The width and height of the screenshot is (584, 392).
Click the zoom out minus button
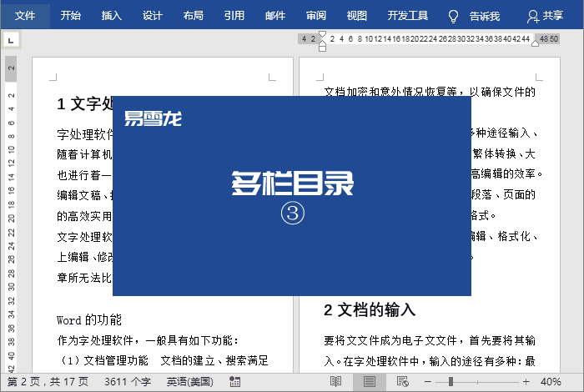click(427, 382)
